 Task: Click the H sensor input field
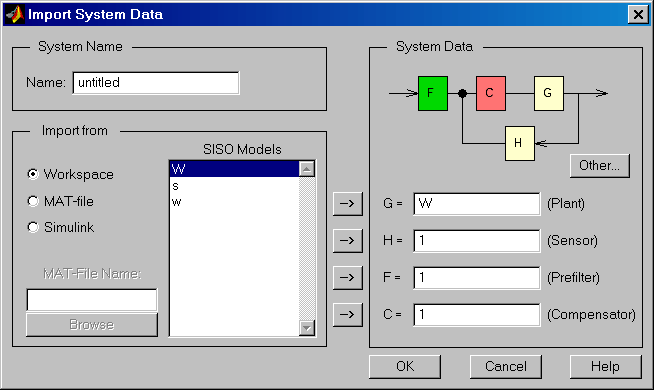pyautogui.click(x=477, y=241)
